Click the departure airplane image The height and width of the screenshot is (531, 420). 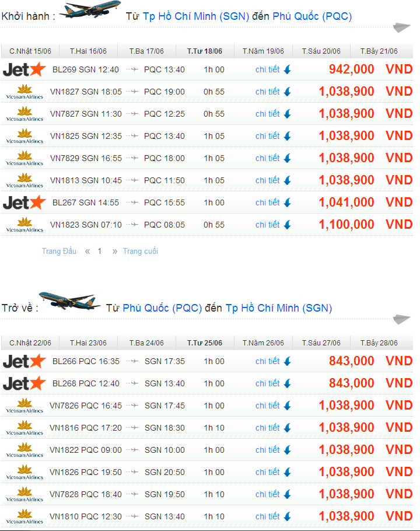point(90,10)
